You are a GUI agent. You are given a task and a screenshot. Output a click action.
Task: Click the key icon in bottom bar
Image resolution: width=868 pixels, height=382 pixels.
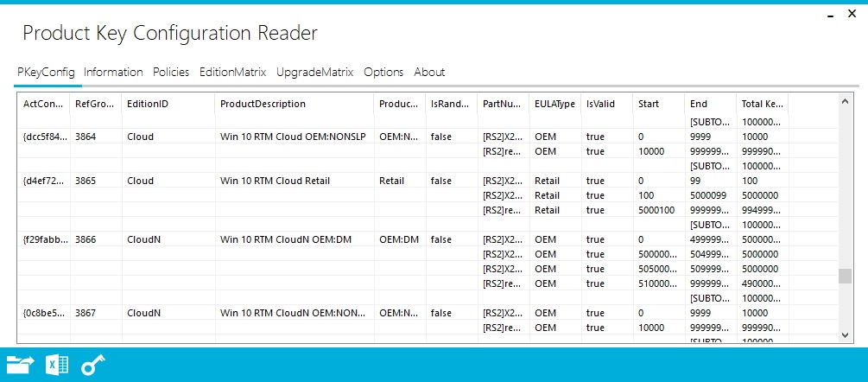(93, 365)
